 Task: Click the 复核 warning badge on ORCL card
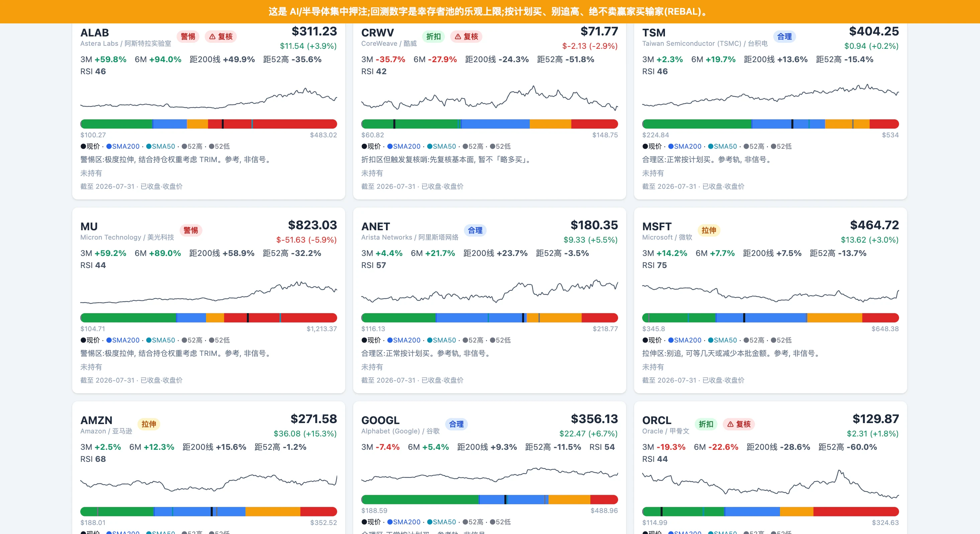click(739, 424)
